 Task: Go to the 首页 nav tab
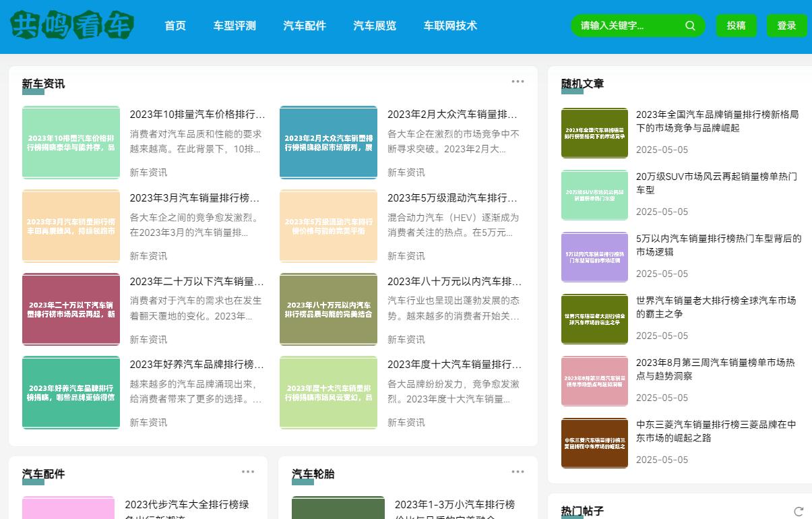point(175,26)
